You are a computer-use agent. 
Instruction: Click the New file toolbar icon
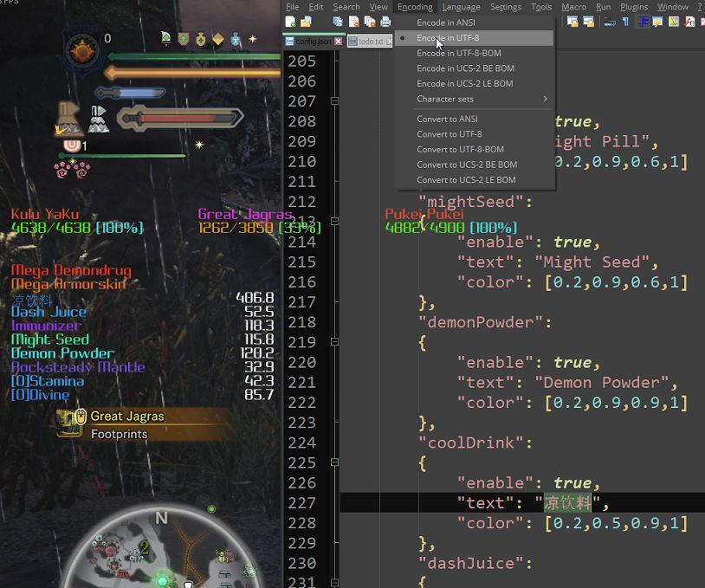(x=290, y=22)
